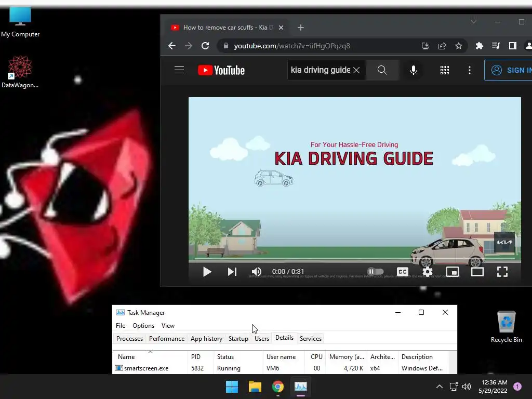Click the lock icon in address bar
532x399 pixels.
tap(226, 46)
